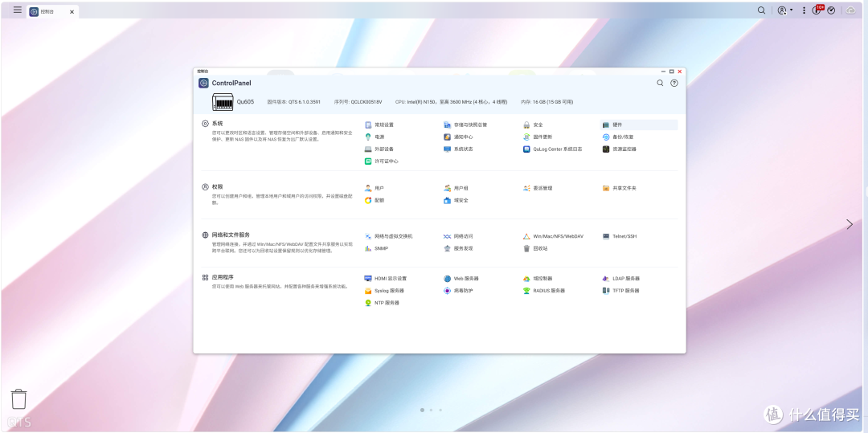Open 固件更新 firmware update

(x=538, y=137)
